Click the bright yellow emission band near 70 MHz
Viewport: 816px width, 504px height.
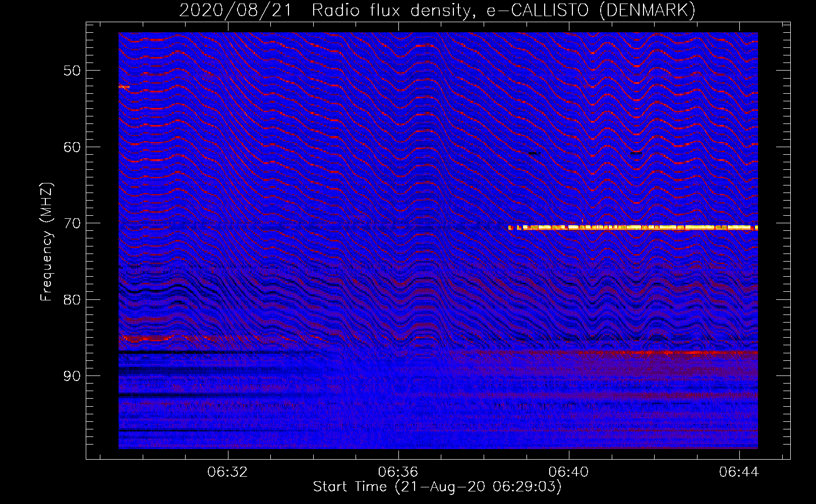coord(633,228)
